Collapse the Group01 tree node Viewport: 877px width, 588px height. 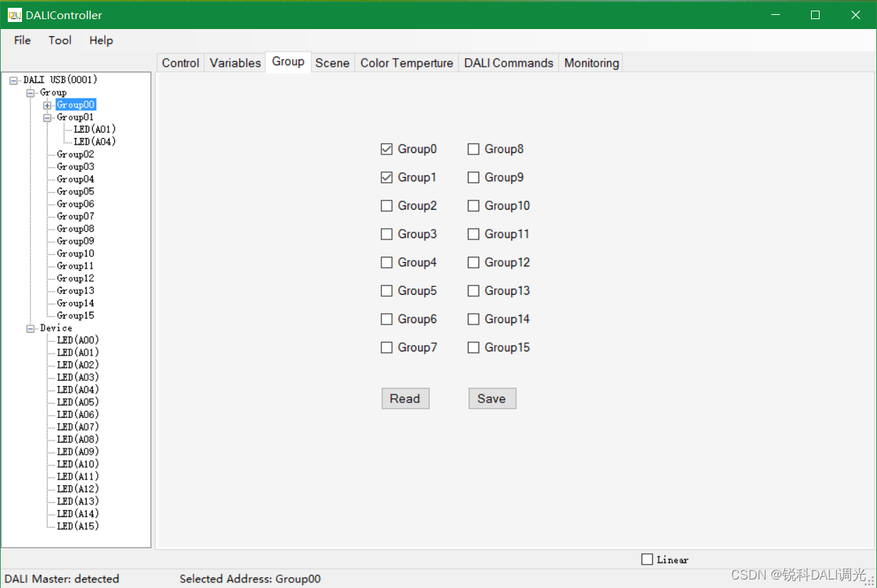click(x=48, y=118)
